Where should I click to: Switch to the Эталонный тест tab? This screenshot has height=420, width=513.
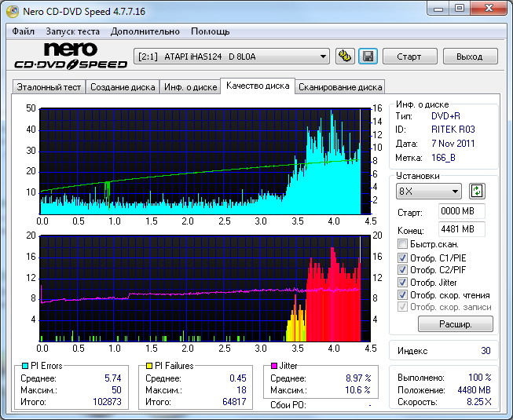(x=49, y=87)
